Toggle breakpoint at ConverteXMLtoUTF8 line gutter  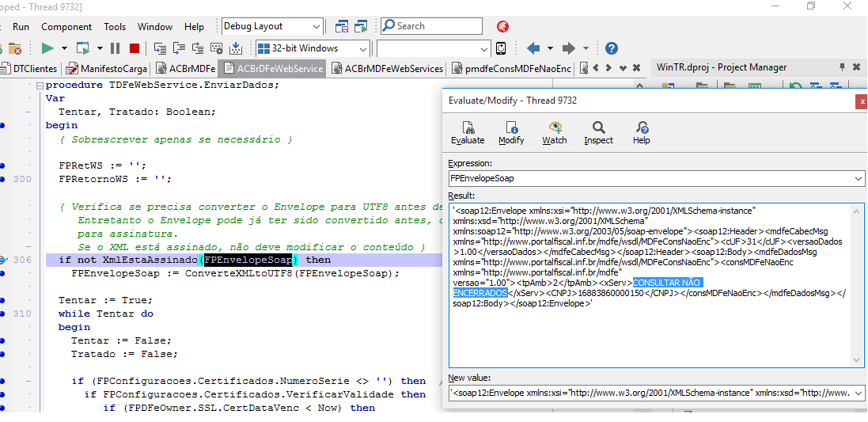click(2, 274)
